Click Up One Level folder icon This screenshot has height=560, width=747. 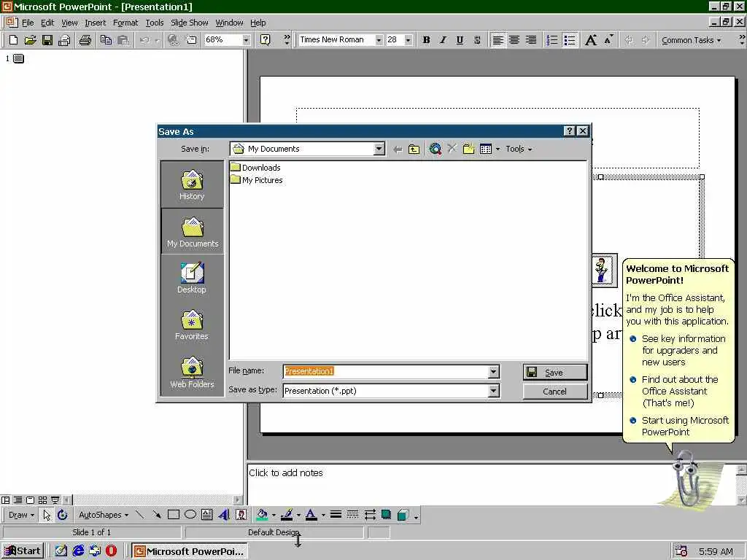pyautogui.click(x=414, y=149)
